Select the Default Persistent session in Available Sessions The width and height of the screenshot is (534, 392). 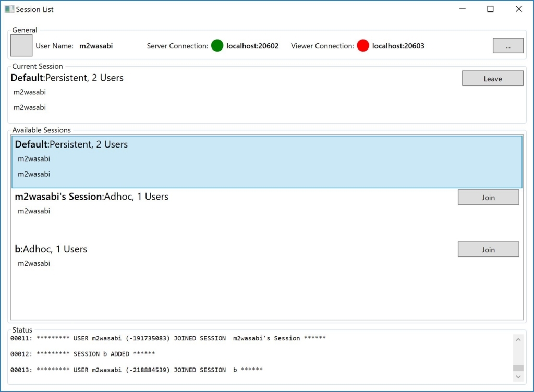(267, 162)
